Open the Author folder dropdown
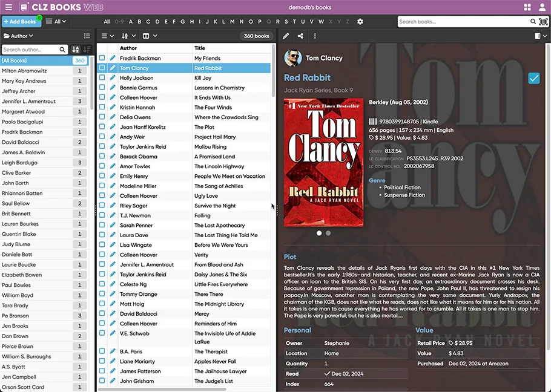551x392 pixels. (x=18, y=36)
